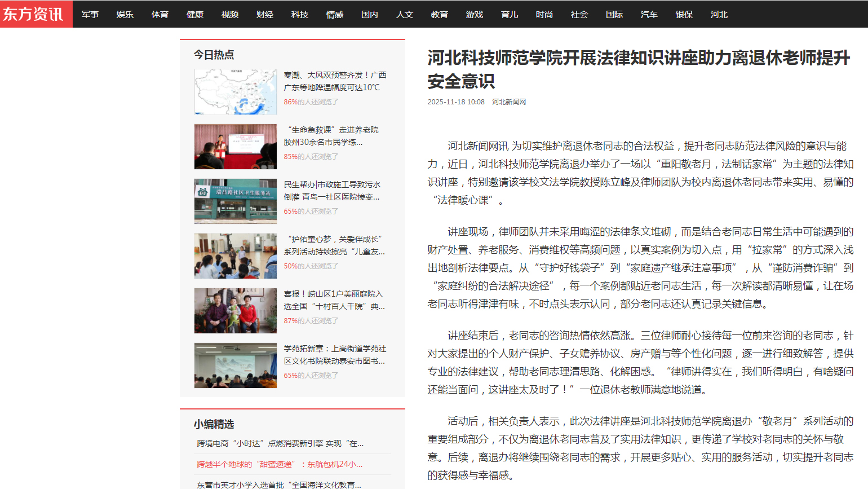Select 科技 in the top navigation
Screen dimensions: 868x489
coord(300,15)
